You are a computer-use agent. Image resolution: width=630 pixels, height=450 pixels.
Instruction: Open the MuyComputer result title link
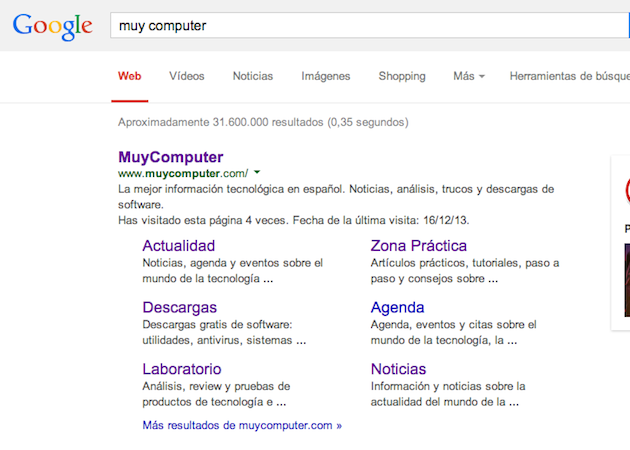(x=170, y=157)
